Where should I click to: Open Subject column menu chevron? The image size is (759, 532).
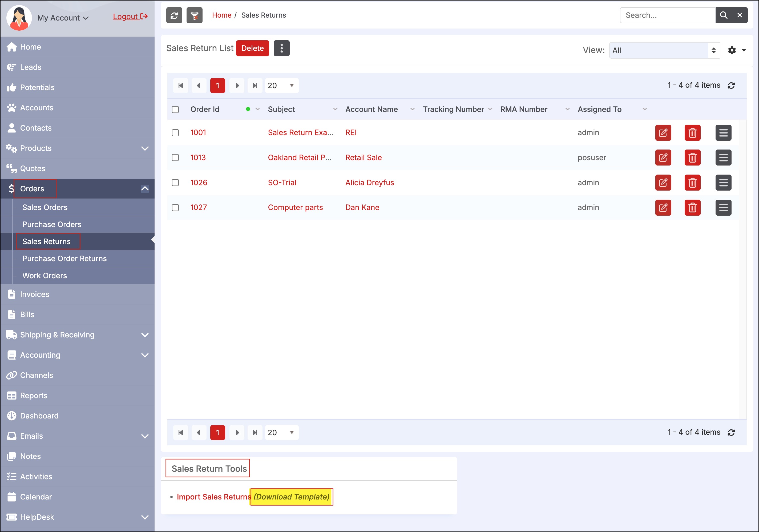pos(335,109)
